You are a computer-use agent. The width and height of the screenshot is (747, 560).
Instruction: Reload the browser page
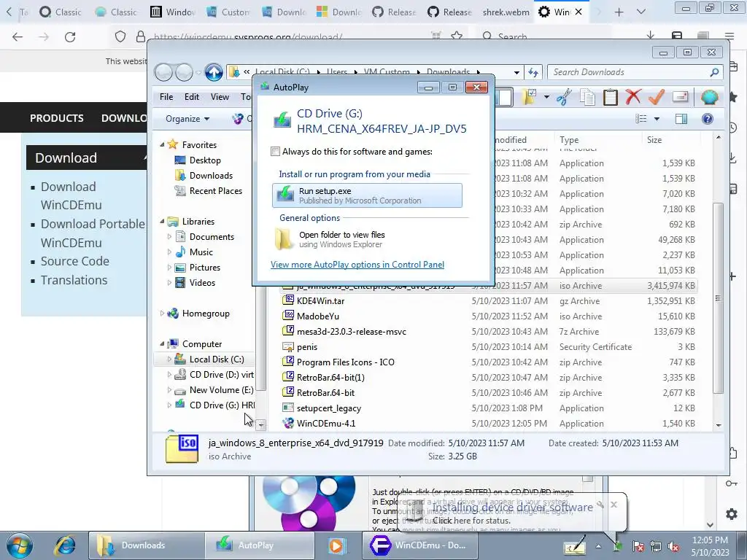(x=70, y=36)
